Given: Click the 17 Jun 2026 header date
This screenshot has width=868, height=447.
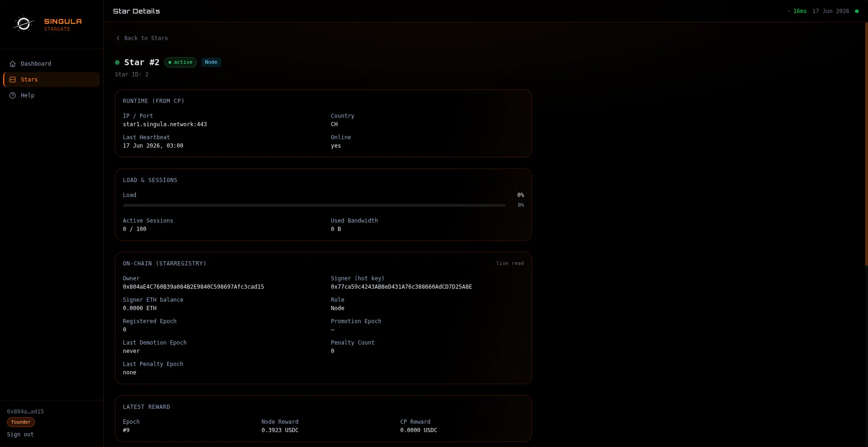Looking at the screenshot, I should pos(831,11).
